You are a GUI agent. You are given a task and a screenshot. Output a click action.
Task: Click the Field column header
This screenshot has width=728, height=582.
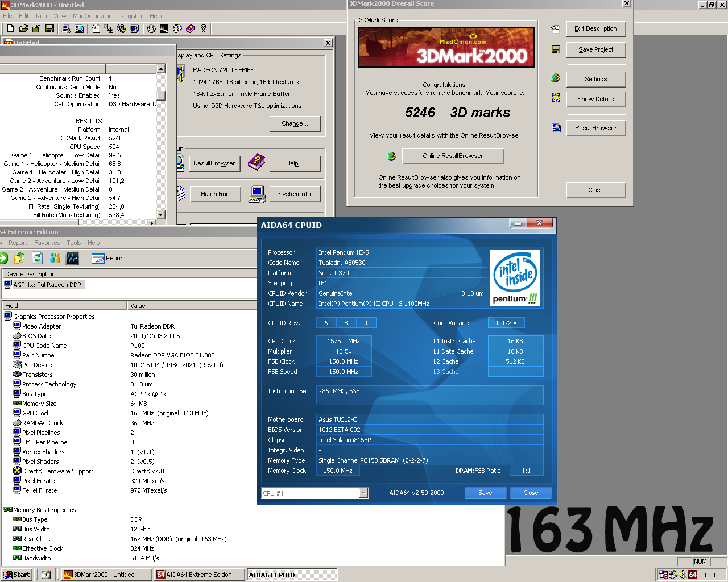pyautogui.click(x=63, y=305)
